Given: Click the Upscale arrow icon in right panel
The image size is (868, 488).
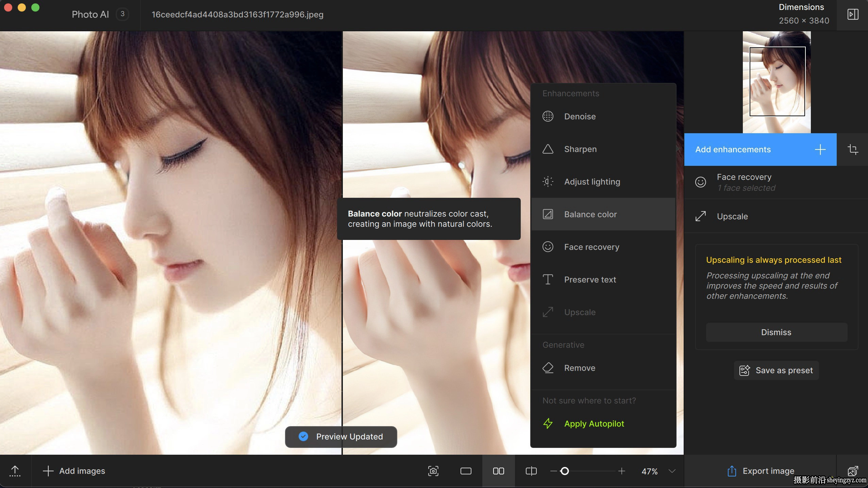Looking at the screenshot, I should coord(700,216).
